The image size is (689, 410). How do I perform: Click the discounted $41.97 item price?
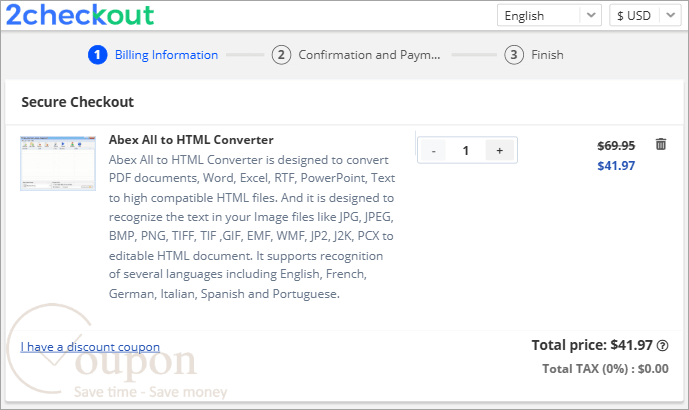pyautogui.click(x=616, y=166)
